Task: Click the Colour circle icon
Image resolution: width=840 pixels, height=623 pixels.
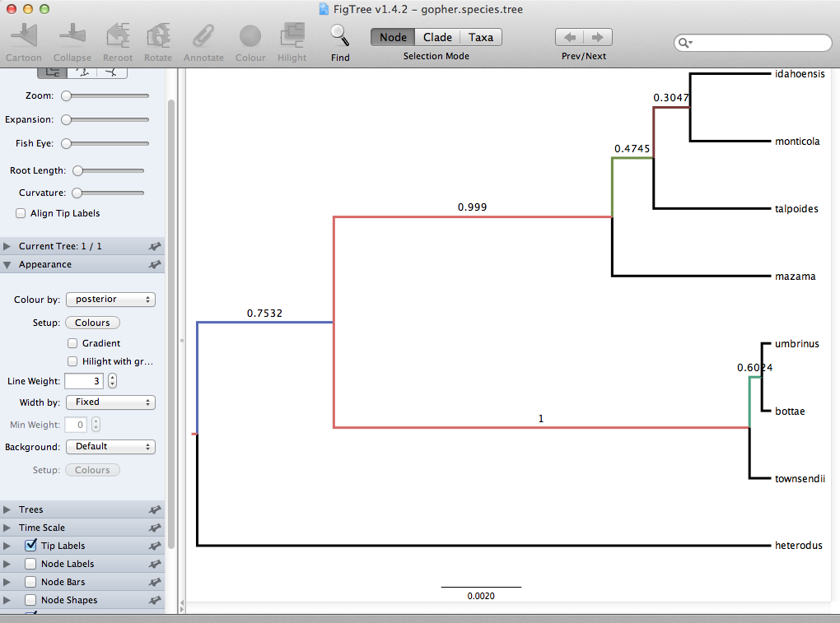Action: click(250, 36)
